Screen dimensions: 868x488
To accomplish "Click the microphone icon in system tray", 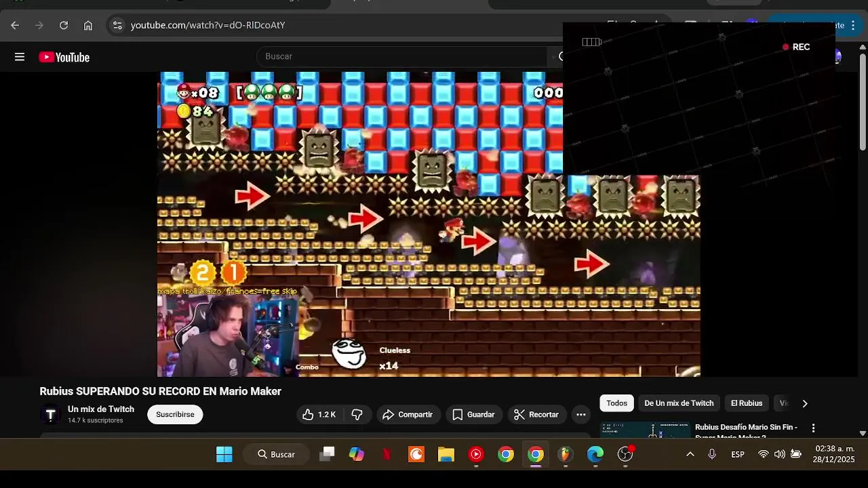I will pos(712,454).
